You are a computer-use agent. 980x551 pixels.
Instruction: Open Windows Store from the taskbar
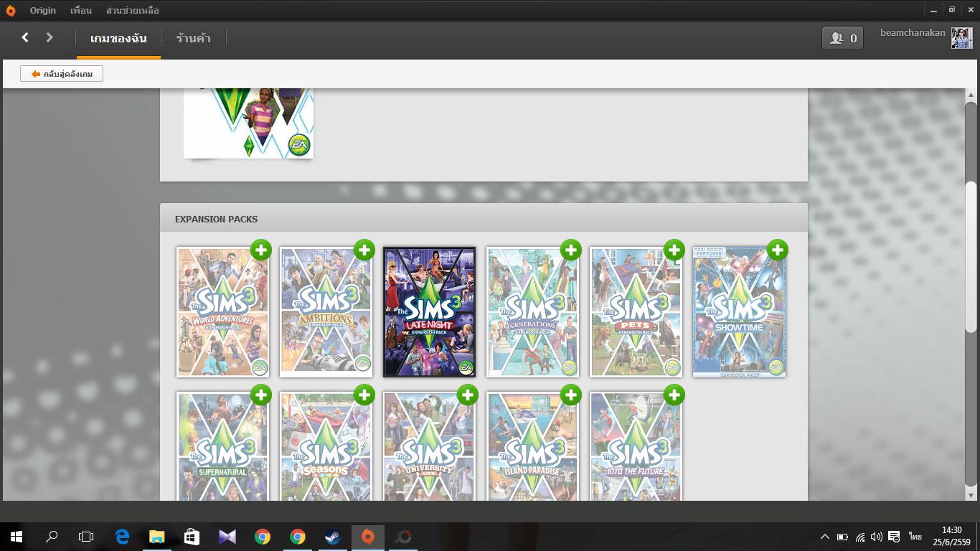click(192, 537)
